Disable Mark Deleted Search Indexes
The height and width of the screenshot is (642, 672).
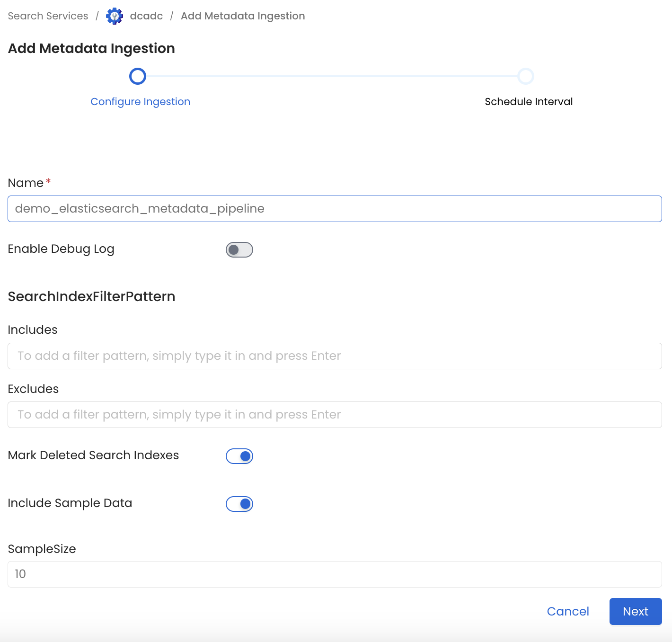(x=239, y=456)
